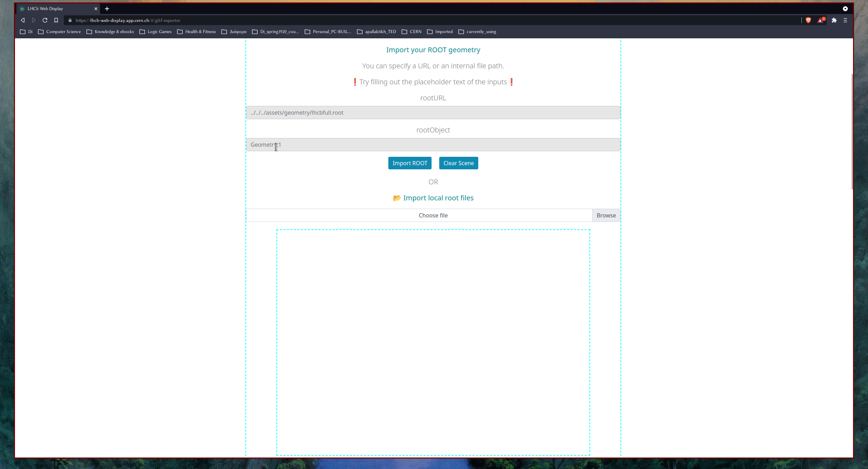The width and height of the screenshot is (868, 469).
Task: Expand the tab search dropdown arrow
Action: (x=845, y=9)
